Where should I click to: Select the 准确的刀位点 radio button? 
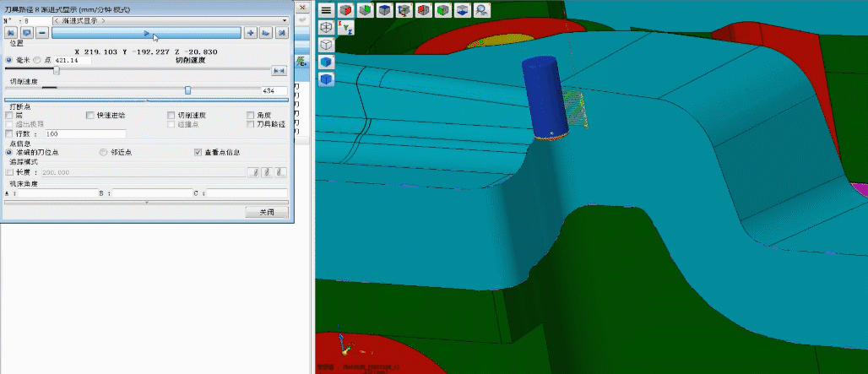point(8,152)
